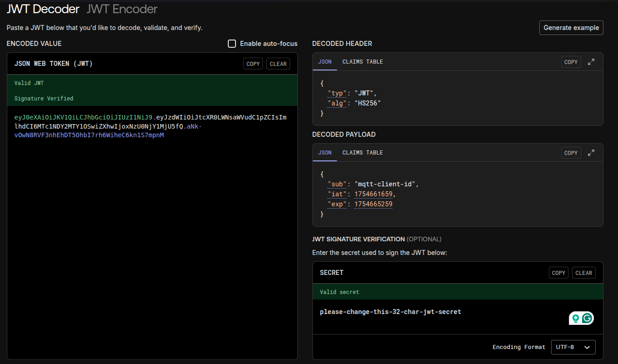Copy the signing secret
Image resolution: width=618 pixels, height=364 pixels.
(x=558, y=273)
